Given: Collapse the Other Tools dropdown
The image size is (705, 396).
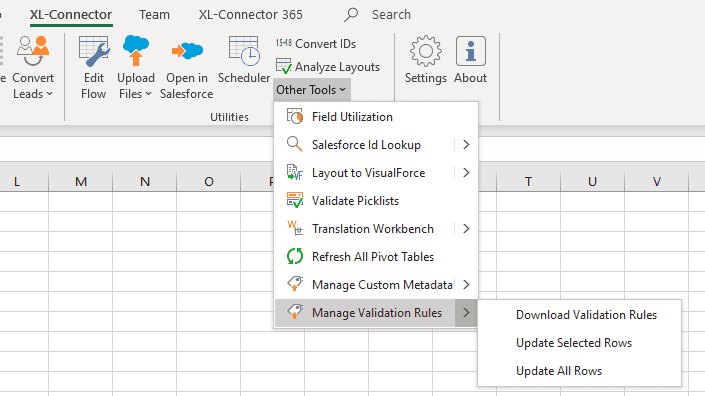Looking at the screenshot, I should point(312,90).
